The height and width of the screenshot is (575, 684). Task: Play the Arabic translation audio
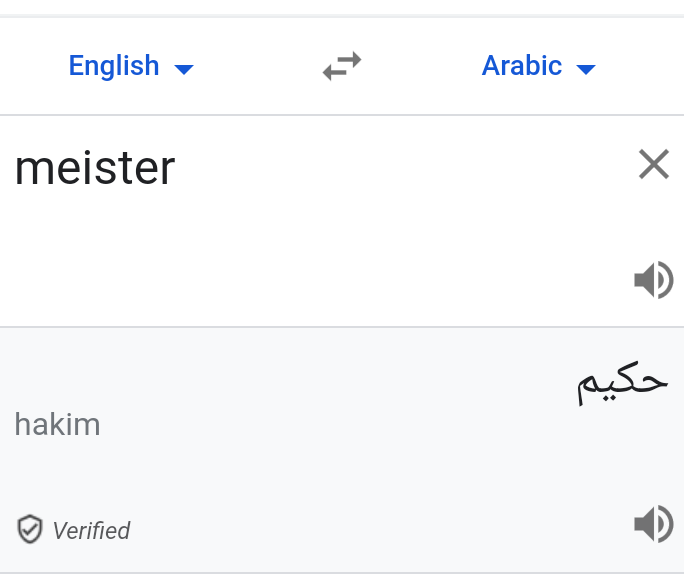pos(653,524)
